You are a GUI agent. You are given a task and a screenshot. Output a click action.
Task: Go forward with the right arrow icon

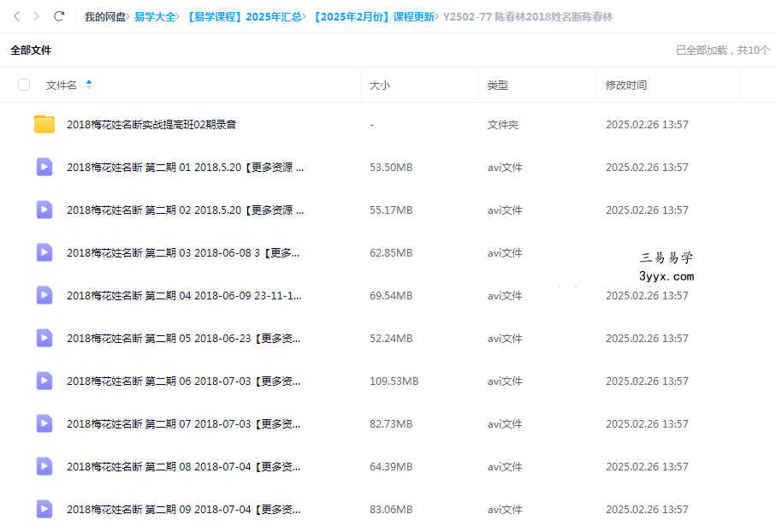(x=36, y=16)
